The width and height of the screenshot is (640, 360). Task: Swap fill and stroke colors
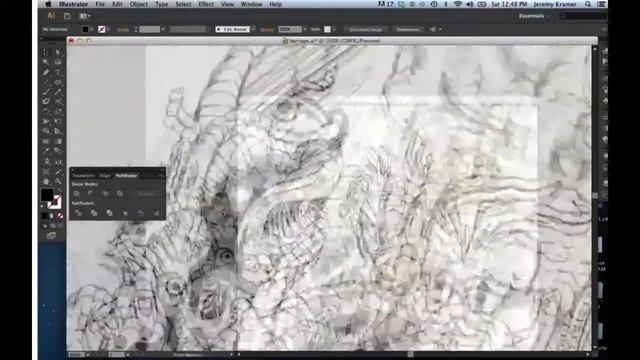[x=60, y=191]
